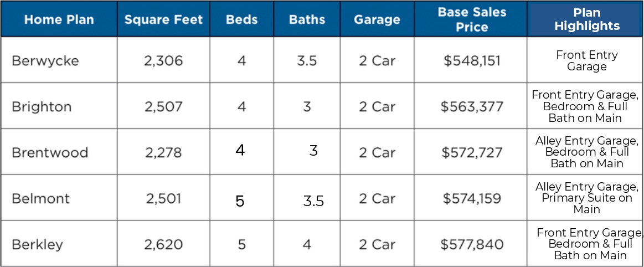Select the Plan Highlights header cell
644x267 pixels.
[x=587, y=19]
